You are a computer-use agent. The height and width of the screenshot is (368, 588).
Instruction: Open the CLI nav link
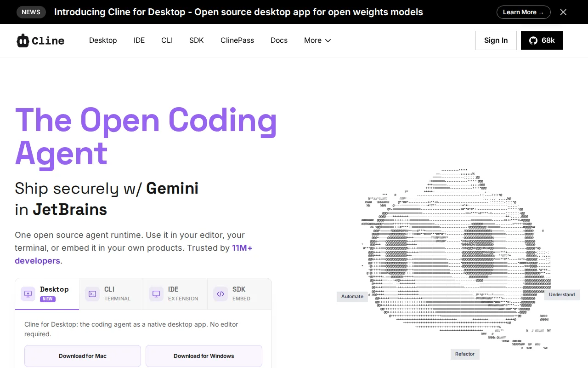click(x=167, y=40)
